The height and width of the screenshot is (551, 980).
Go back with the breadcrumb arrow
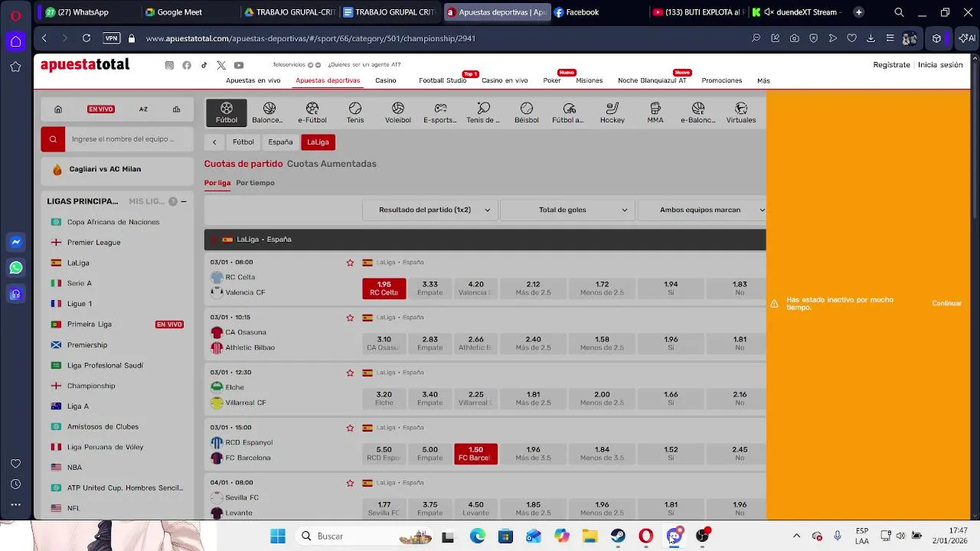214,142
